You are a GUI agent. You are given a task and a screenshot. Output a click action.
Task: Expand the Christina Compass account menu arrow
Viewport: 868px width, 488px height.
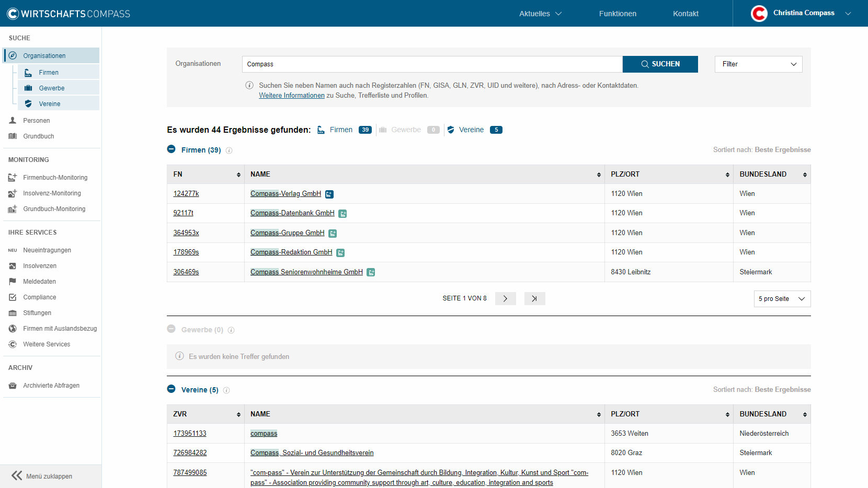tap(848, 14)
